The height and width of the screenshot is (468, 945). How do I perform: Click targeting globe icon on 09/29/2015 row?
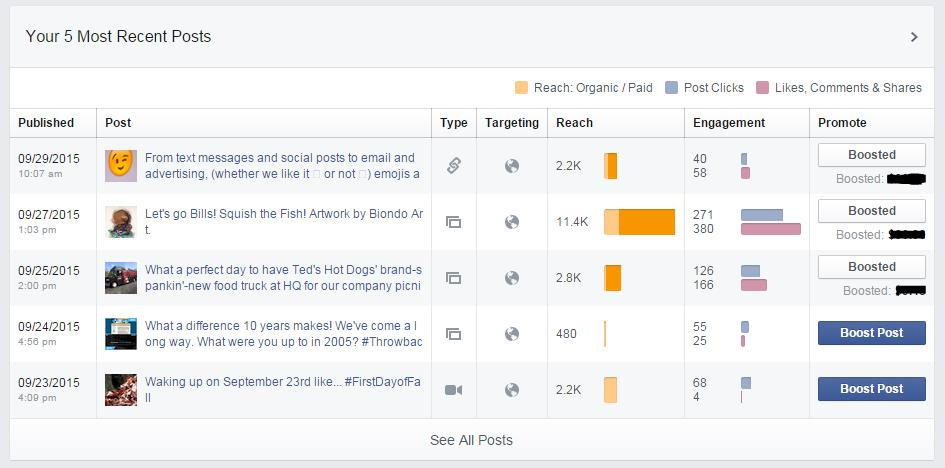pos(512,166)
